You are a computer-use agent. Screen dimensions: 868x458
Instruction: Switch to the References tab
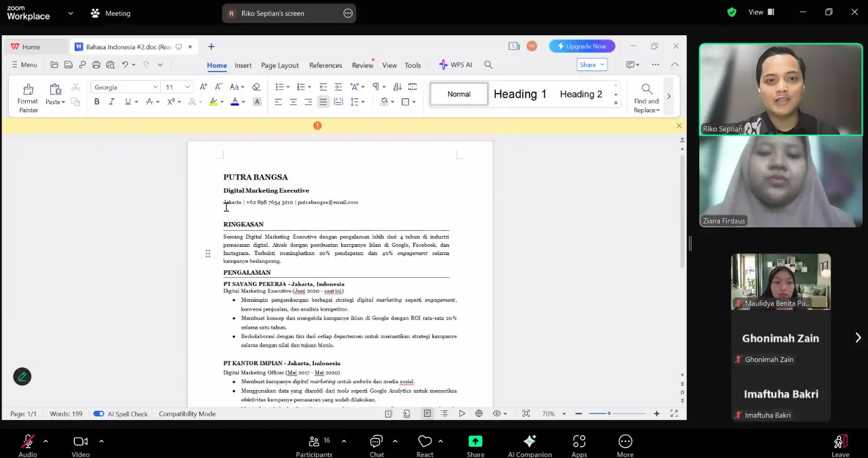[325, 65]
